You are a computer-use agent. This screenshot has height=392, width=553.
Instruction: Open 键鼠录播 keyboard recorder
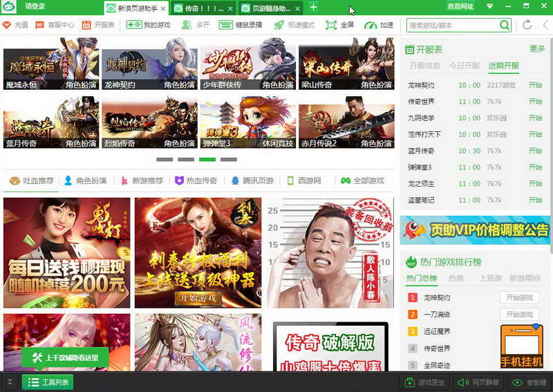click(241, 25)
